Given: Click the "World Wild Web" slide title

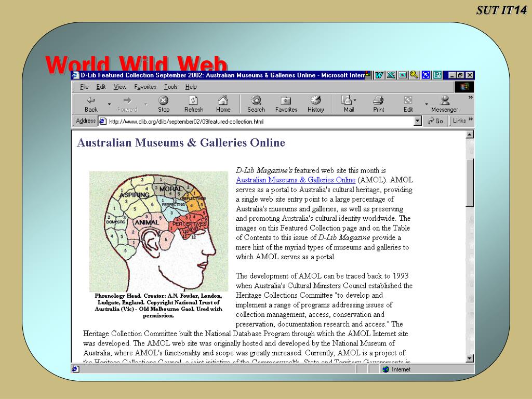Looking at the screenshot, I should tap(137, 64).
